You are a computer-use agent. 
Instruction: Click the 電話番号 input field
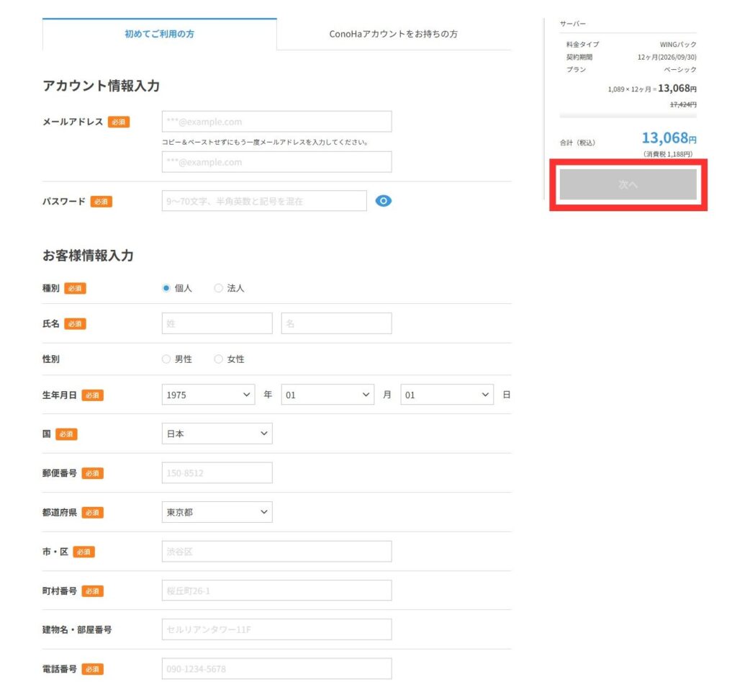click(276, 668)
